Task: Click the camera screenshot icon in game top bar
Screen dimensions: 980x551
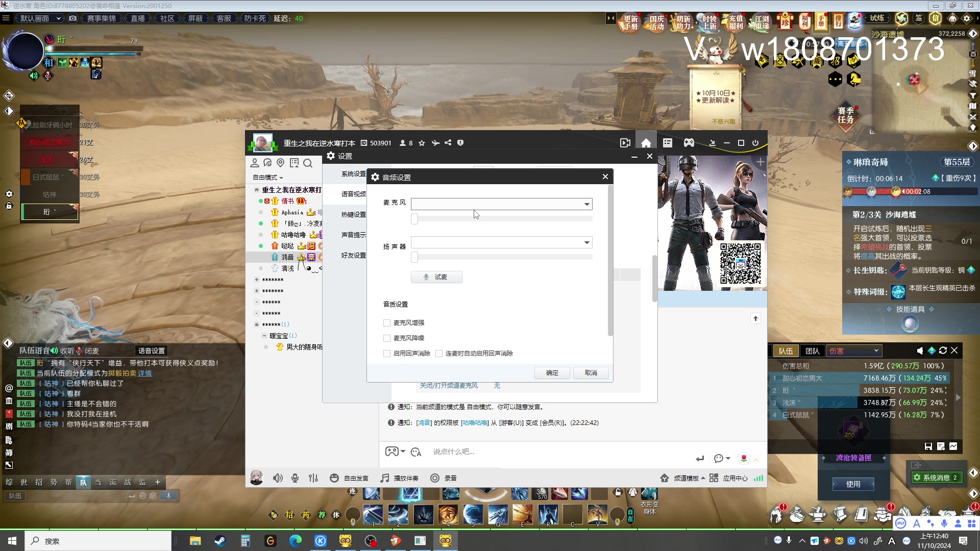Action: pos(73,18)
